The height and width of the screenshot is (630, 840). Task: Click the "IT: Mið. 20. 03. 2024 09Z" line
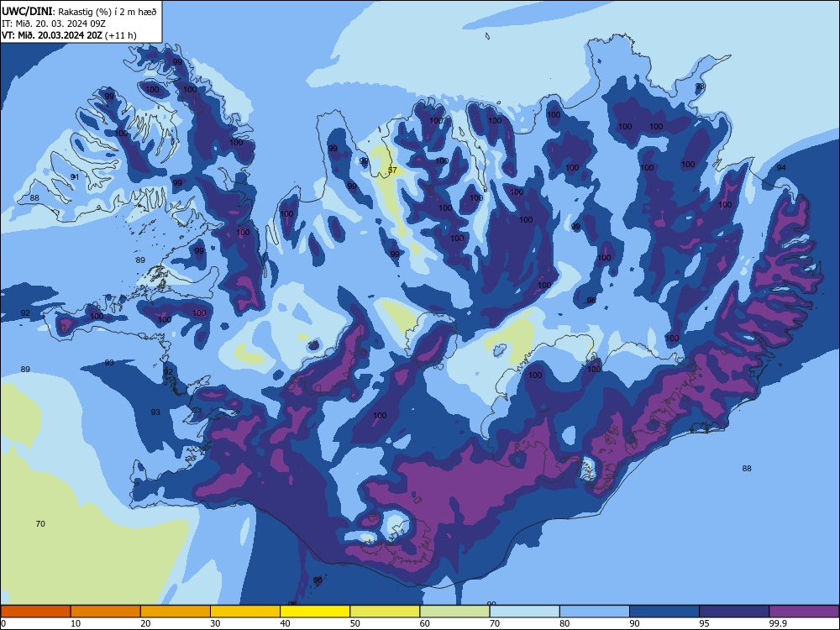[x=54, y=24]
